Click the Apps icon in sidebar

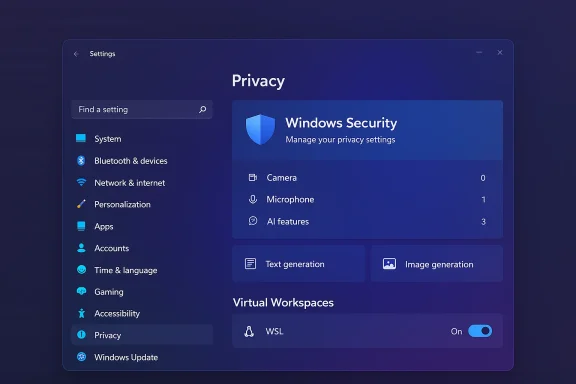[81, 226]
